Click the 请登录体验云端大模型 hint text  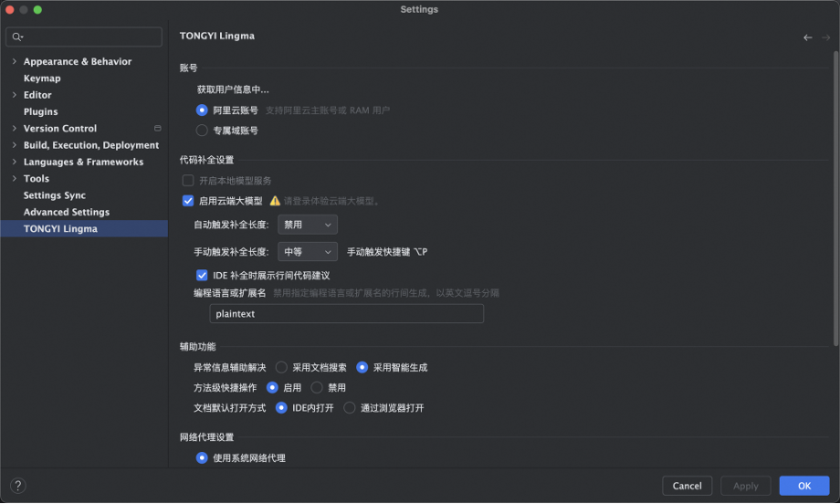(x=332, y=201)
